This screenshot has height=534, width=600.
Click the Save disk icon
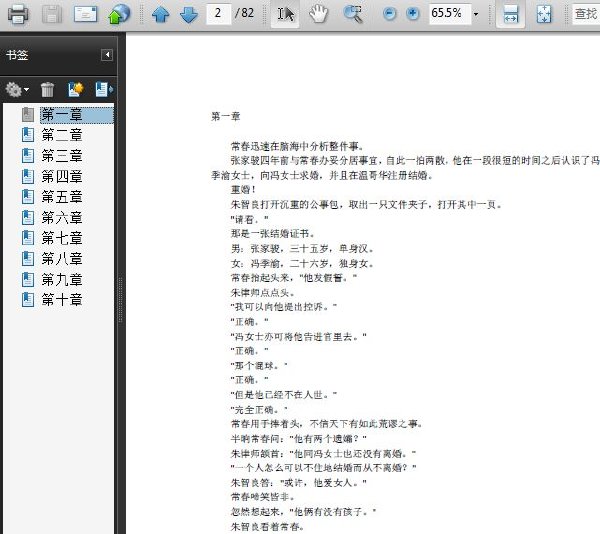[52, 14]
